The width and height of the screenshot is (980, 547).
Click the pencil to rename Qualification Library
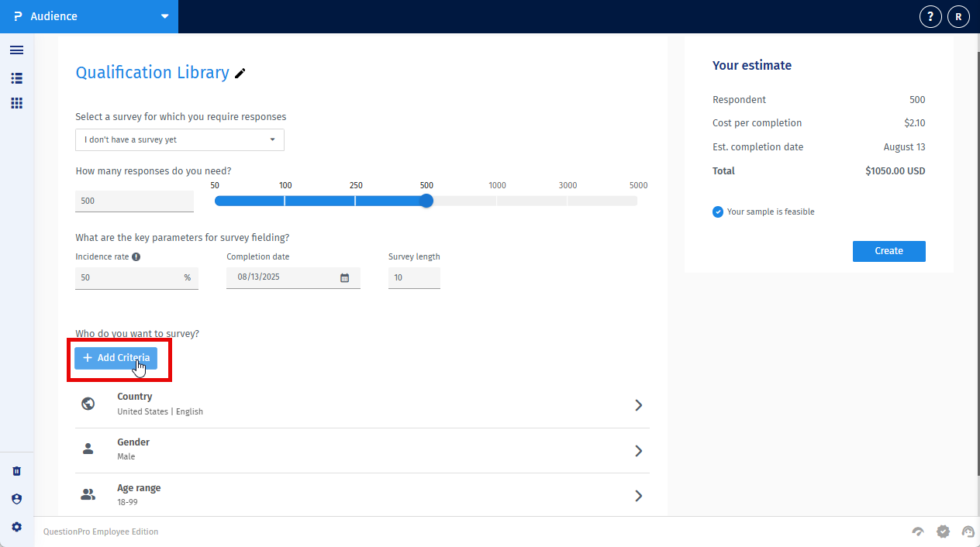240,73
